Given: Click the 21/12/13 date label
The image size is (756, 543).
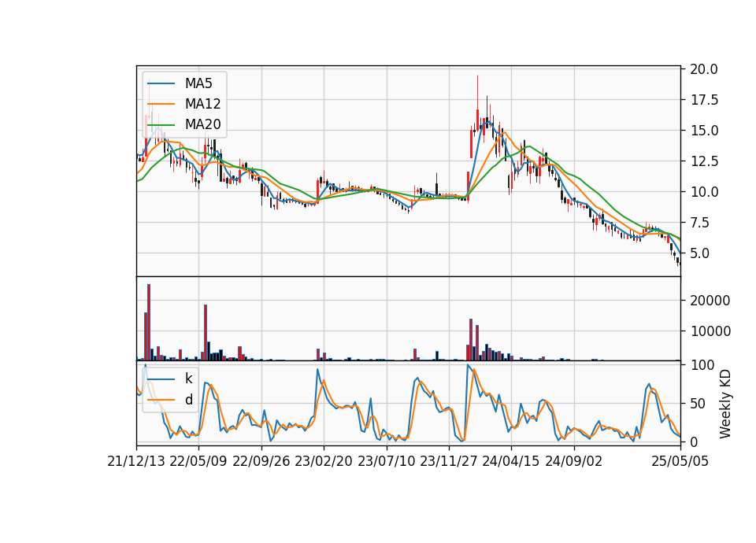Looking at the screenshot, I should [136, 461].
